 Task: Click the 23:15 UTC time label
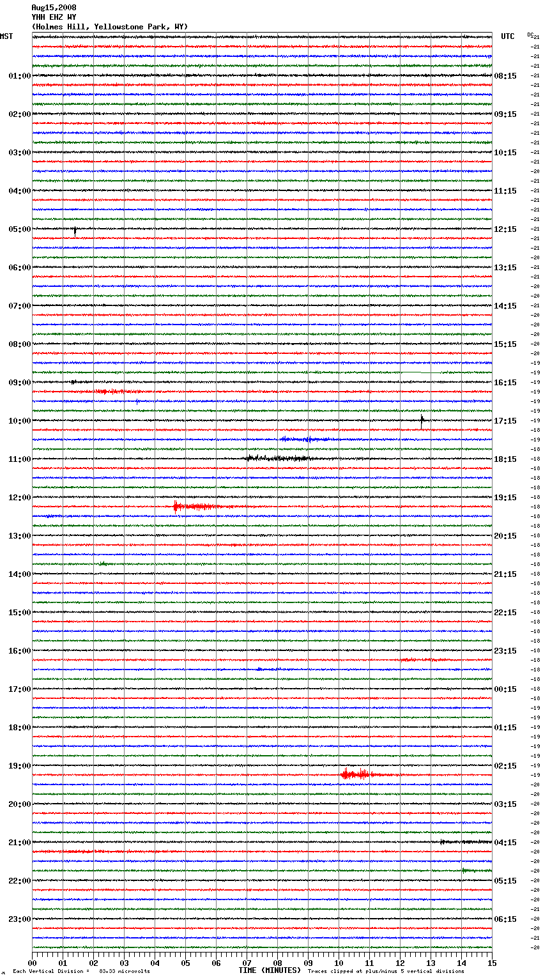(x=505, y=651)
